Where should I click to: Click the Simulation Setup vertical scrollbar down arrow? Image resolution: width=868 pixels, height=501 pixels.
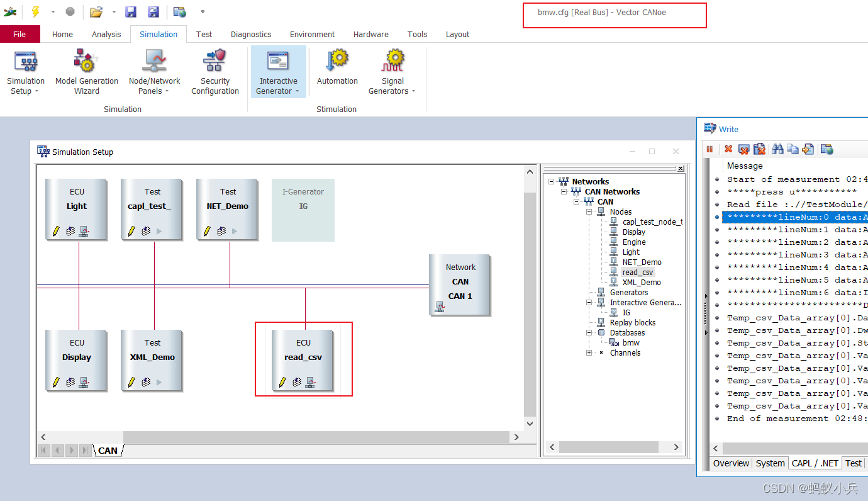tap(530, 424)
